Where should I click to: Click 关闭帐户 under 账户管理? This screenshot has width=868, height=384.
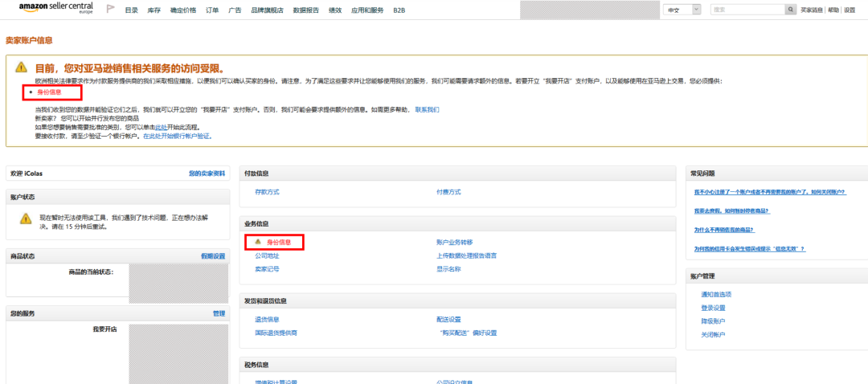713,334
